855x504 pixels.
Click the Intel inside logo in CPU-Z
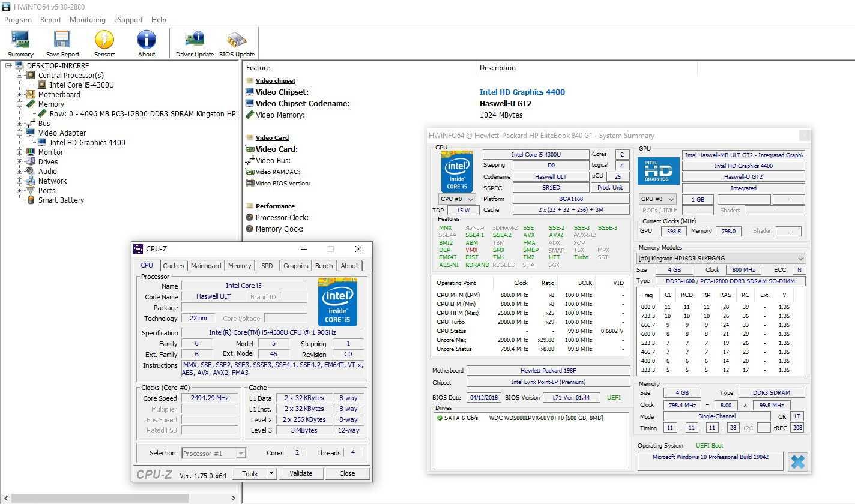(337, 302)
